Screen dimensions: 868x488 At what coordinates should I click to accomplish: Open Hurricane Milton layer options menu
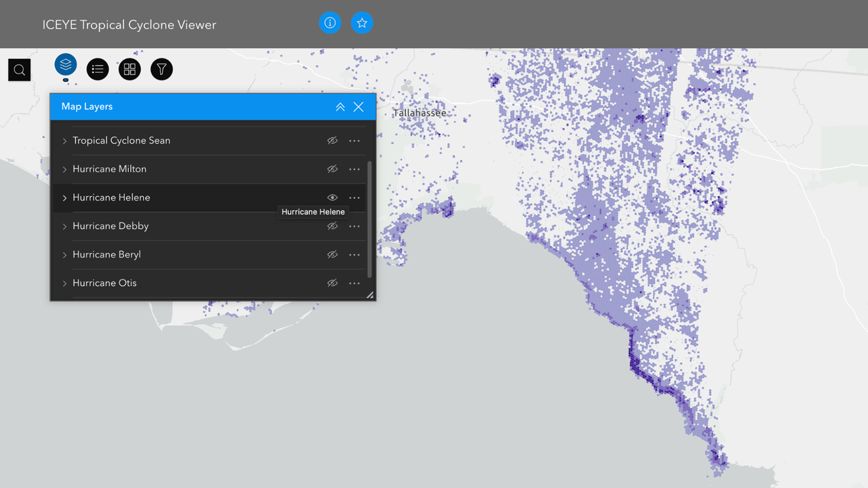pyautogui.click(x=354, y=169)
